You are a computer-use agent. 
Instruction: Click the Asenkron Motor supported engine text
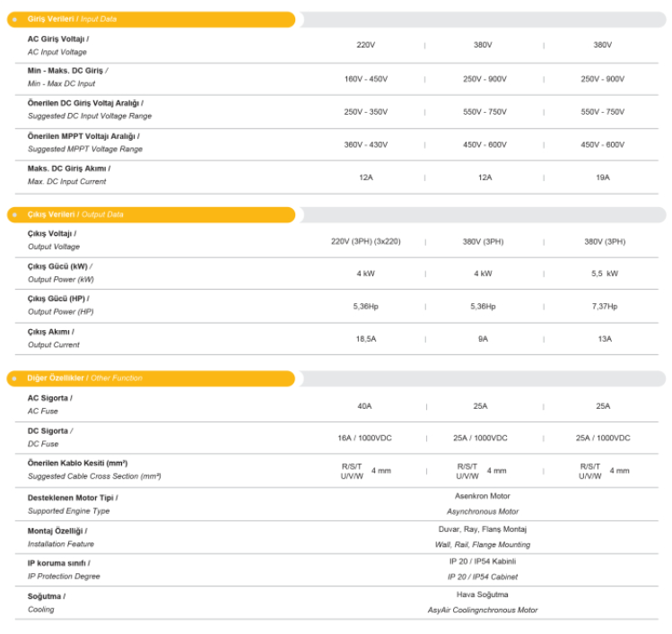(482, 496)
